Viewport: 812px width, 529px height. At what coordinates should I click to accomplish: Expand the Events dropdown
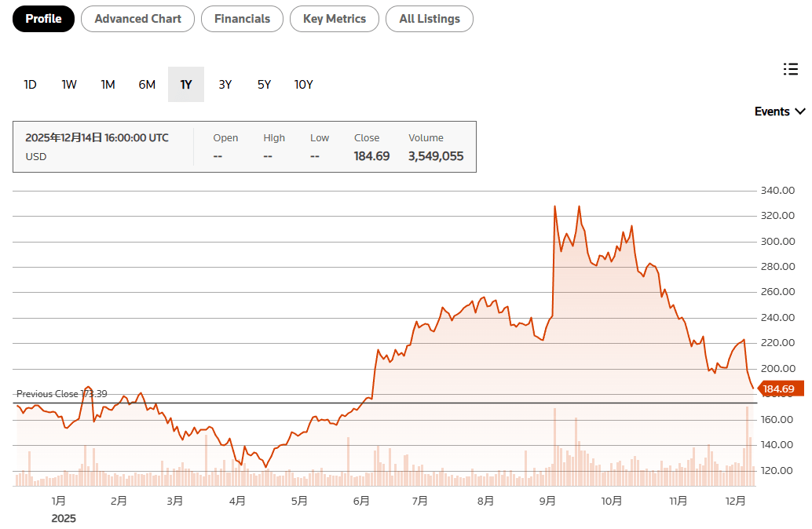click(779, 111)
